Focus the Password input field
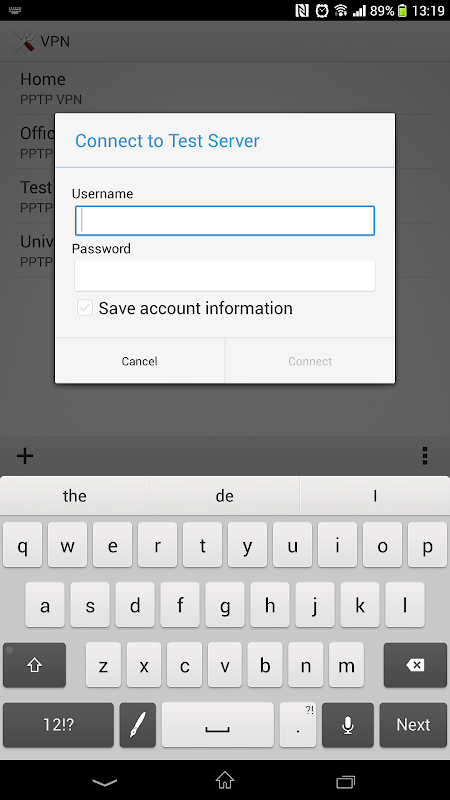Screen dimensions: 450x800 225,276
